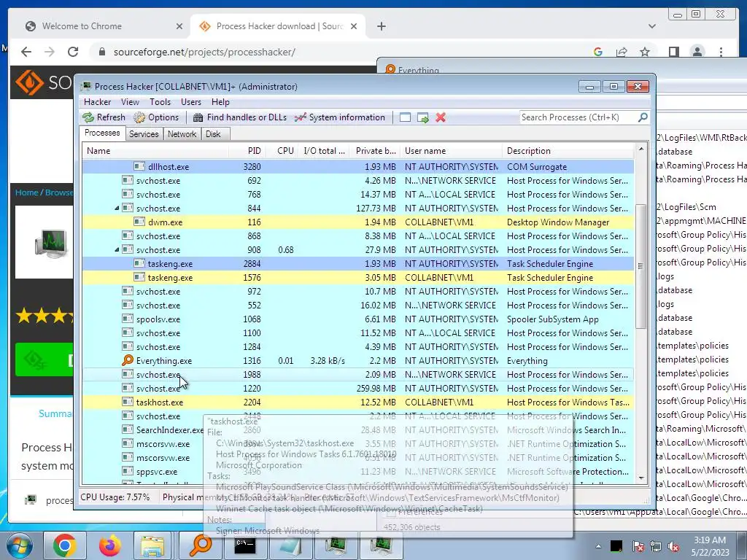Switch to the Network tab
This screenshot has width=747, height=560.
[182, 134]
